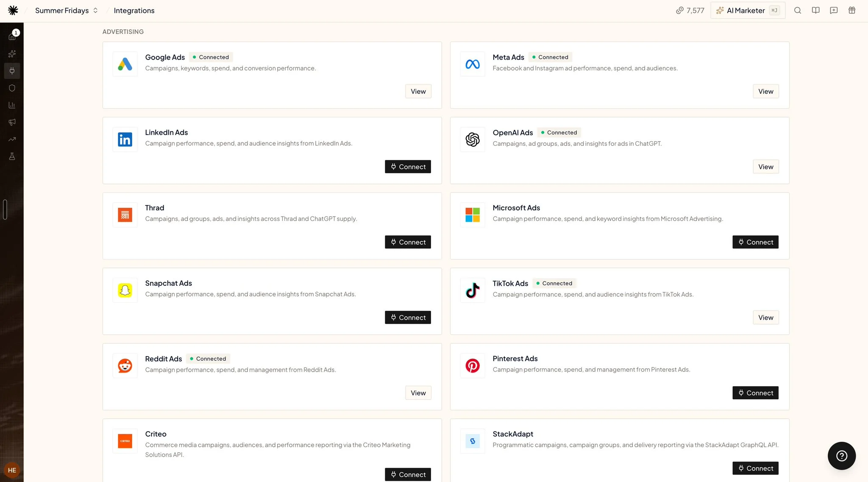Open the AI sparkles sidebar icon
Viewport: 868px width, 482px height.
[12, 54]
